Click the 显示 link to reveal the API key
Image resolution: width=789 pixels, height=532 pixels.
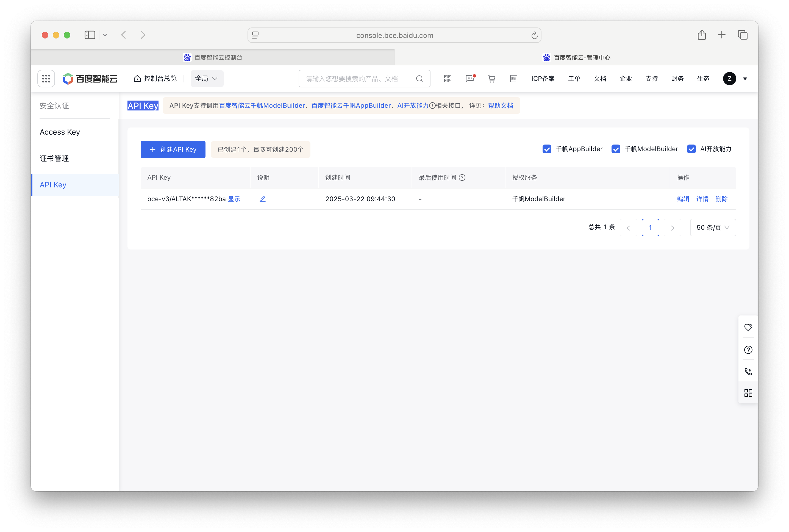click(234, 199)
